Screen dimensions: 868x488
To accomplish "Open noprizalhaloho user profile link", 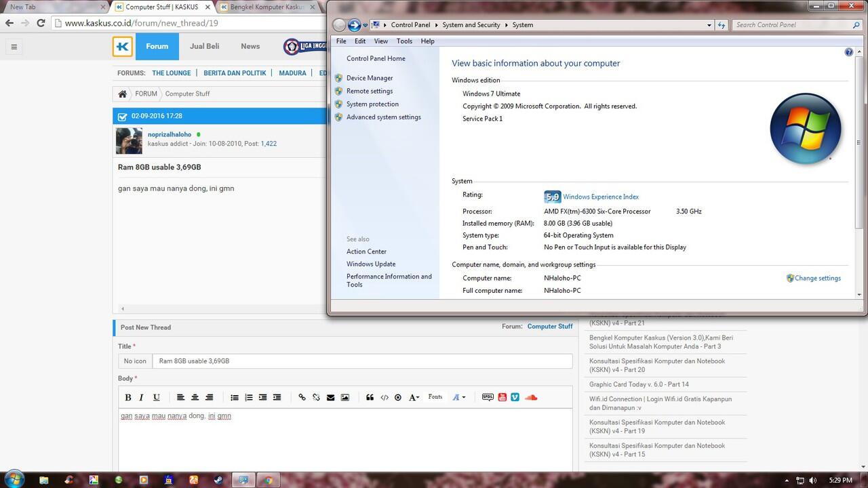I will tap(170, 134).
